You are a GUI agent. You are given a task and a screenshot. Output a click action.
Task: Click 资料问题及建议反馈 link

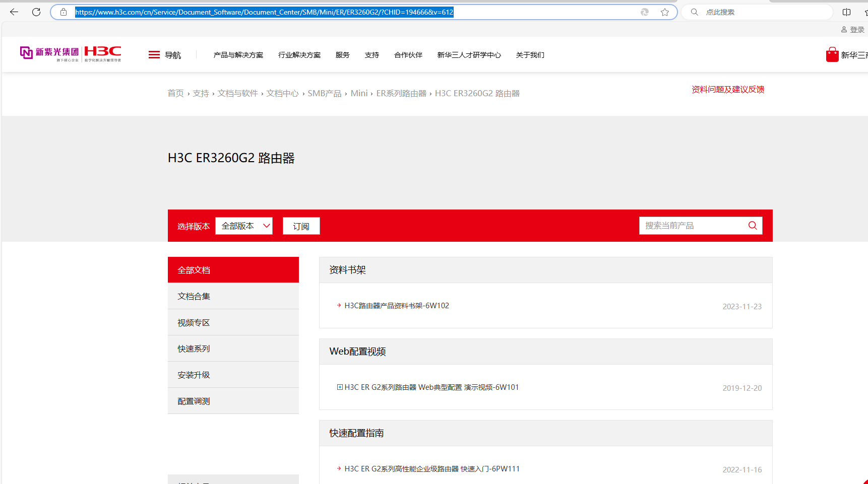click(728, 89)
